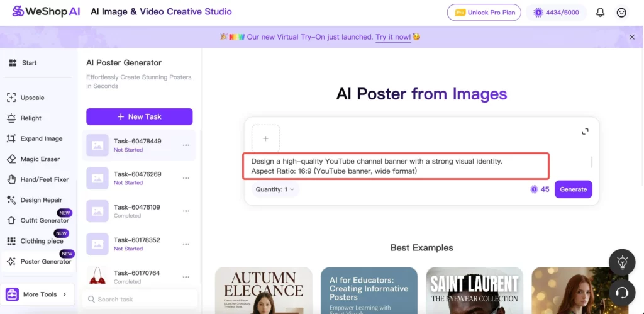This screenshot has width=644, height=314.
Task: Open the Quantity: 1 dropdown
Action: pyautogui.click(x=275, y=189)
